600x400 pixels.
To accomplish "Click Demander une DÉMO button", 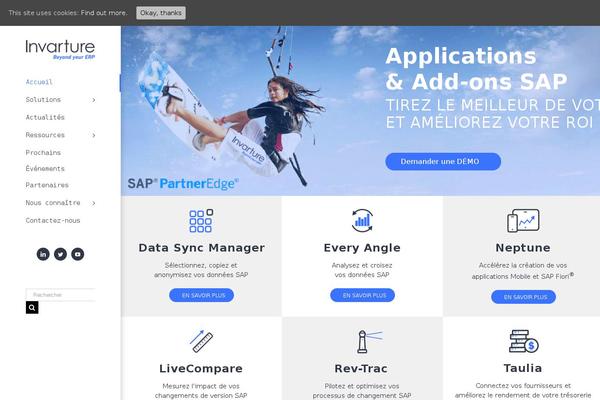I will [443, 162].
